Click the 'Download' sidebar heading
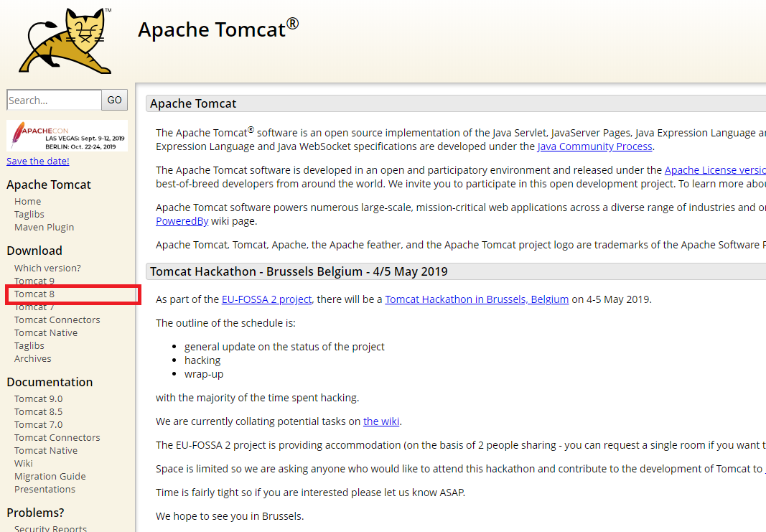 coord(34,251)
